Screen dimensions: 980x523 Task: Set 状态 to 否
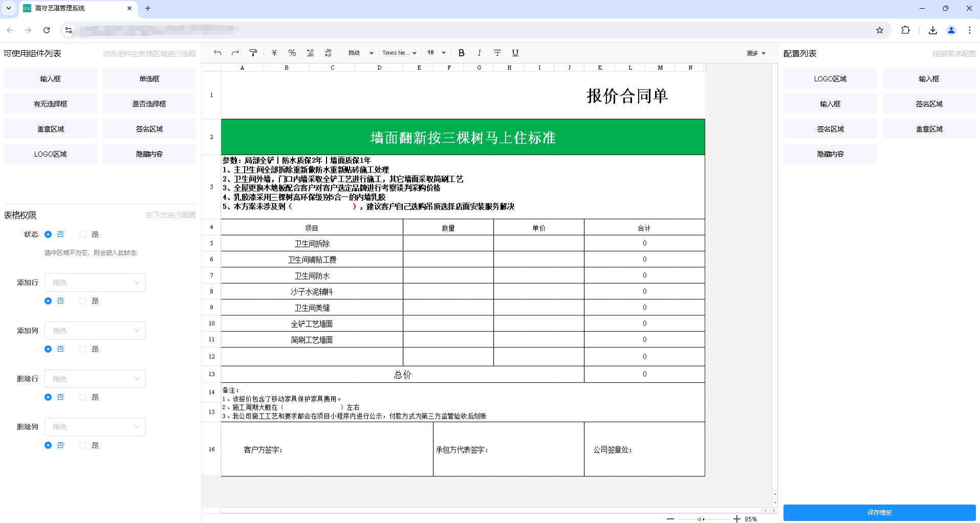click(48, 234)
